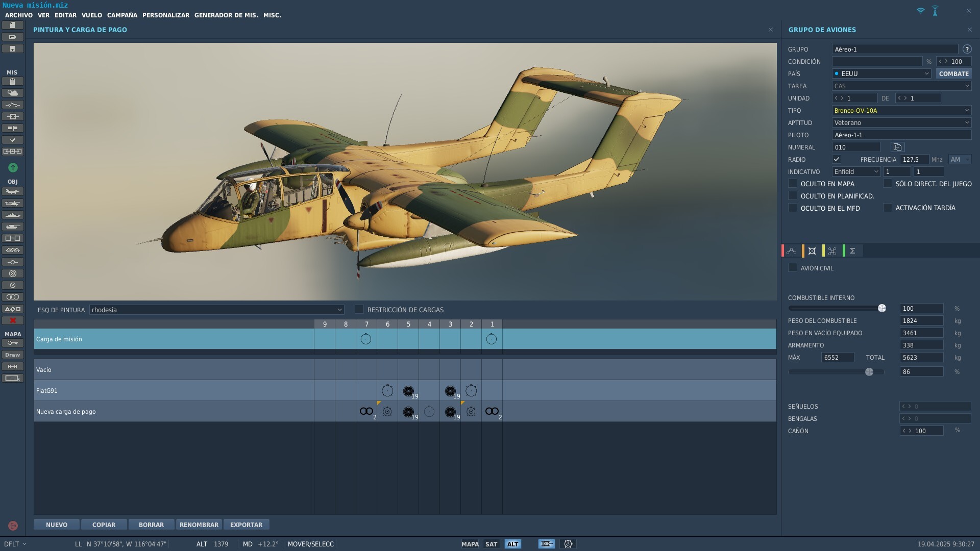
Task: Toggle the ACTIVACIÓN TARDÍA checkbox
Action: [x=888, y=208]
